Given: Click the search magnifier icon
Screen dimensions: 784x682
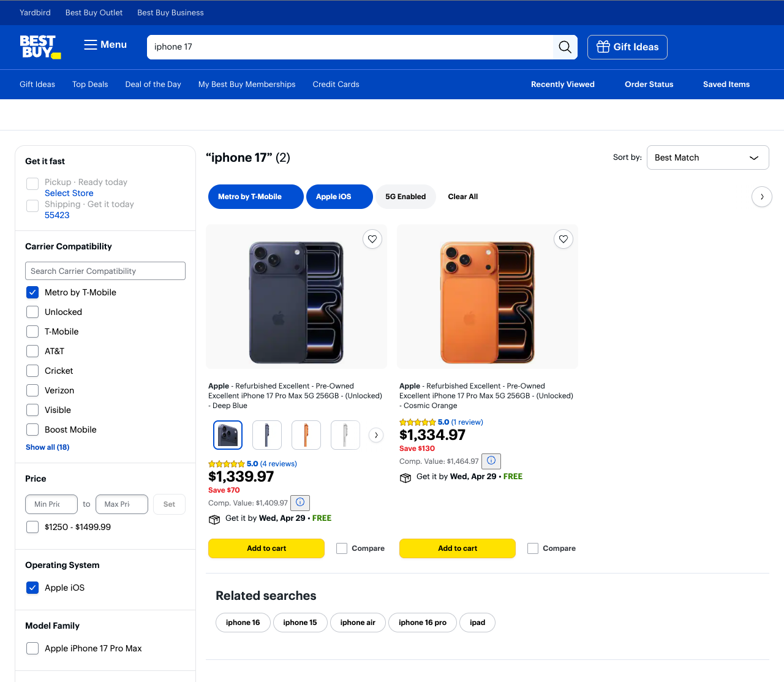Looking at the screenshot, I should (565, 47).
